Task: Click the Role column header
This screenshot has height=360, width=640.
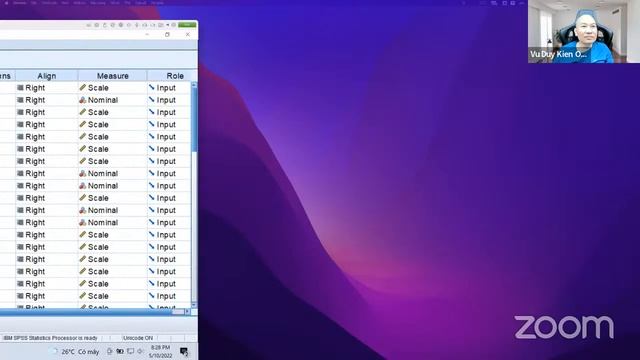Action: coord(175,76)
